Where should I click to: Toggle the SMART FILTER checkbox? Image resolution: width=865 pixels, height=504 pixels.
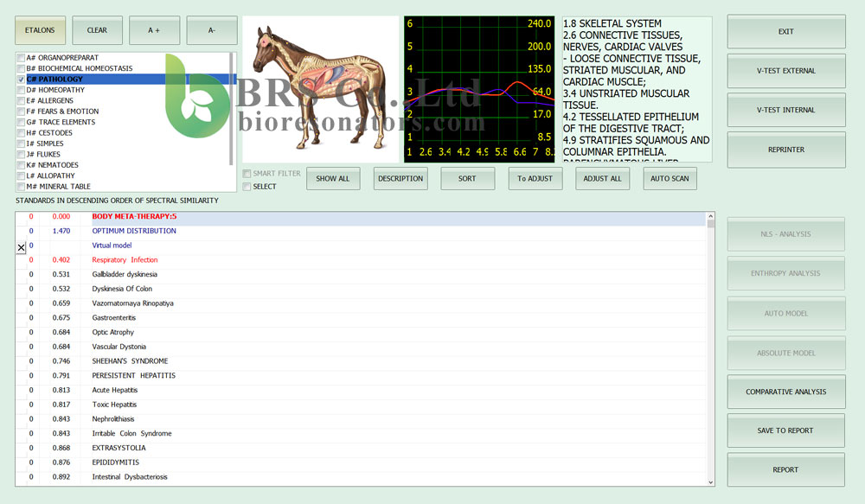click(x=247, y=174)
